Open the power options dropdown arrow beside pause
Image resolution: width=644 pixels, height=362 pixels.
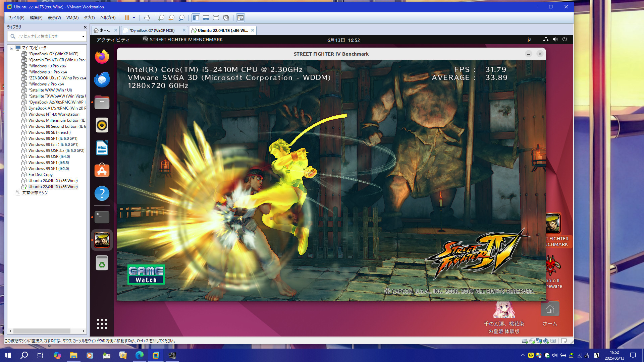click(134, 18)
